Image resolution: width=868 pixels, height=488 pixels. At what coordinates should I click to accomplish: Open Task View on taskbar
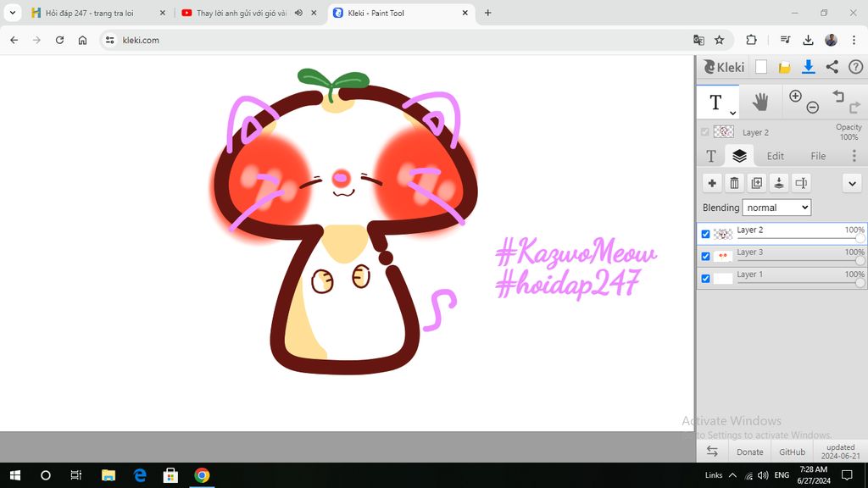[75, 474]
